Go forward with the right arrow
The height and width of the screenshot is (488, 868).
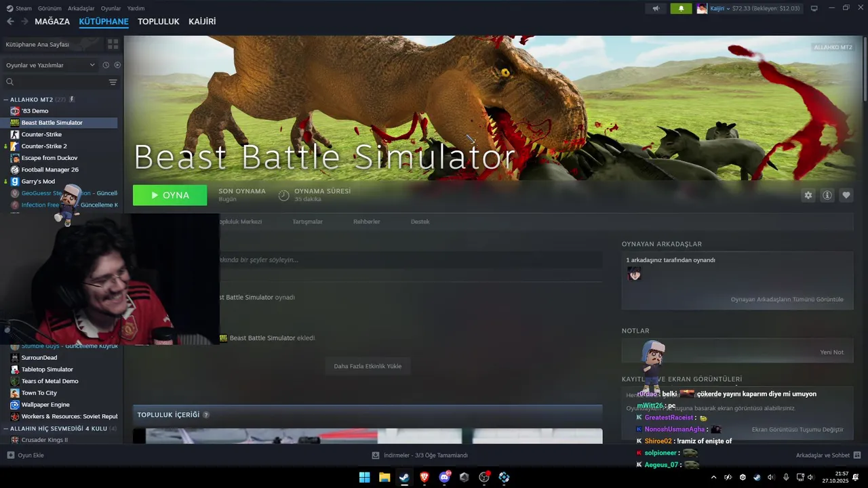point(24,22)
